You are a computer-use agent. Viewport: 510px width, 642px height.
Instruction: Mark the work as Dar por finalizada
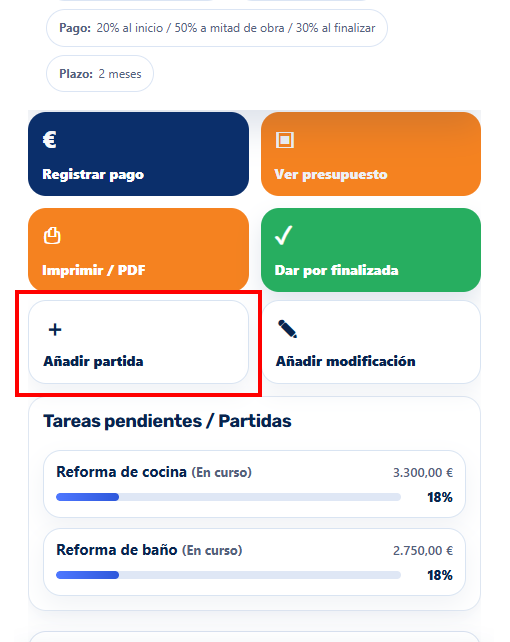[371, 250]
